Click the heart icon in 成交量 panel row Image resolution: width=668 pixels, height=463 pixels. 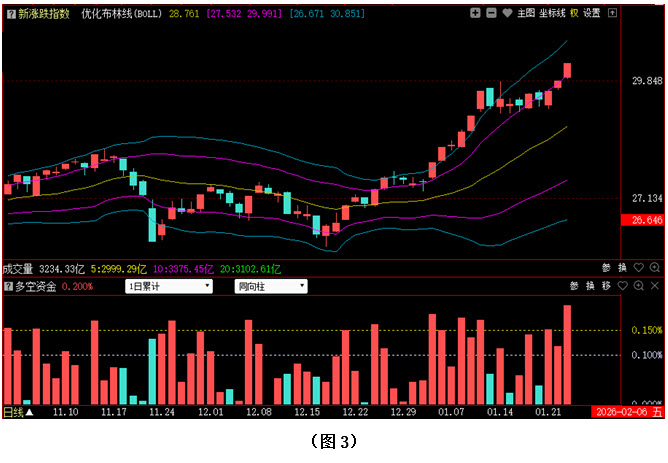pos(638,268)
